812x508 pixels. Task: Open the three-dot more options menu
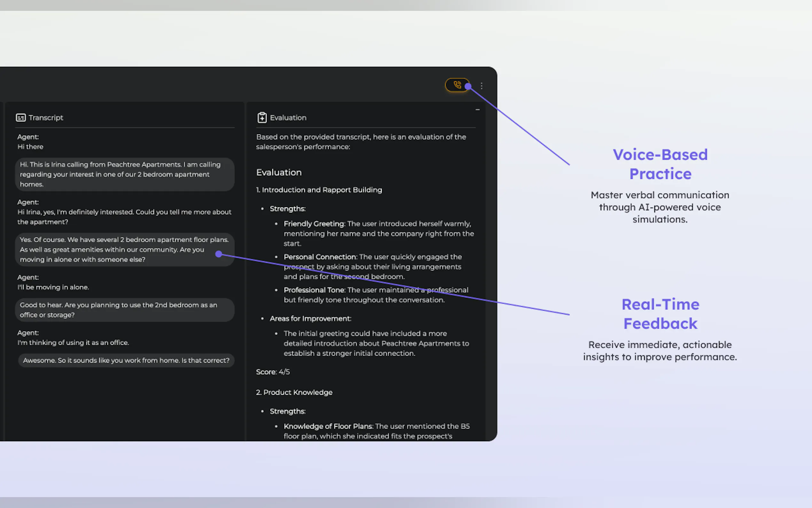tap(481, 86)
